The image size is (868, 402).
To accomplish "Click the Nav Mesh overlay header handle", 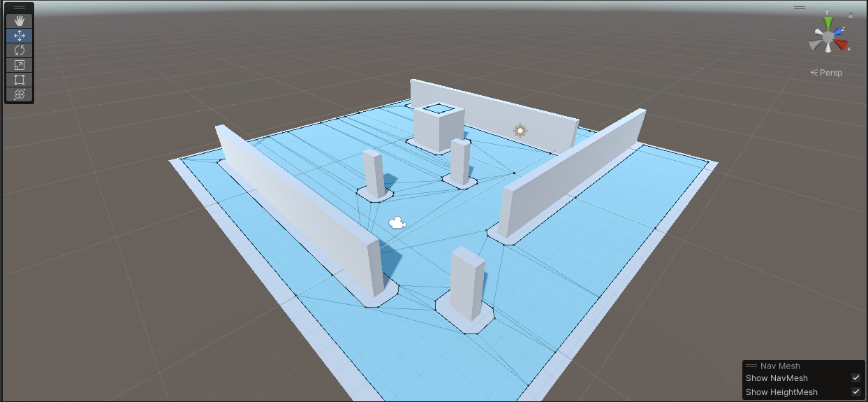I will tap(751, 366).
